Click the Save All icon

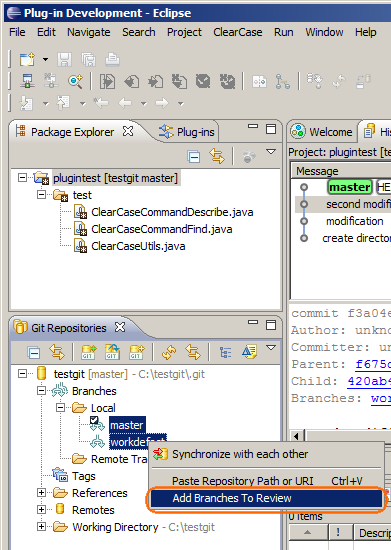[88, 59]
